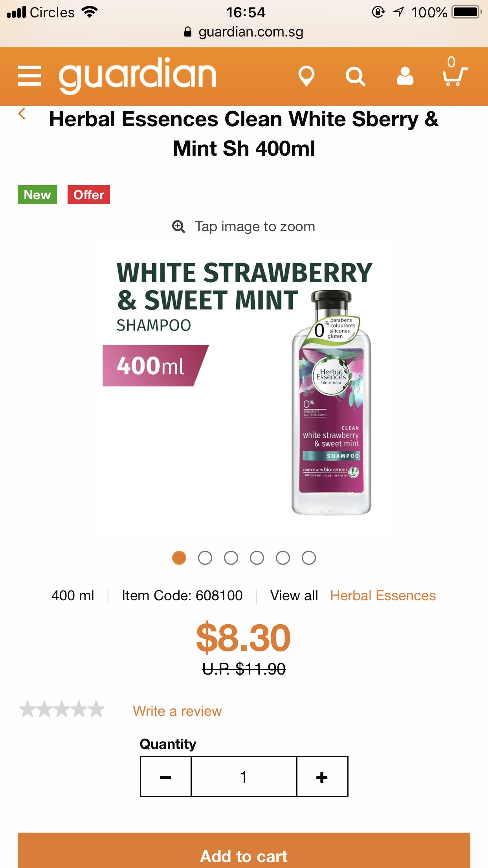Decrease quantity with the minus button
This screenshot has height=868, width=488.
coord(165,777)
